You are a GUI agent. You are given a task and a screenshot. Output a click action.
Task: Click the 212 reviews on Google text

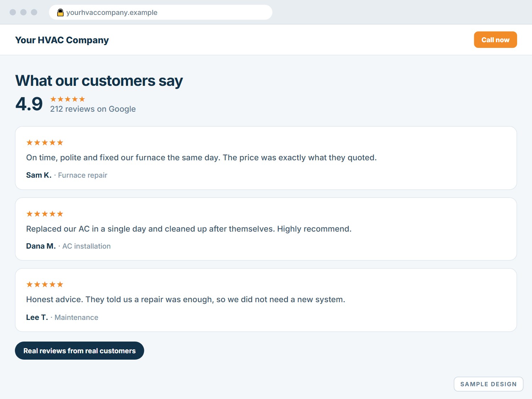pos(93,109)
